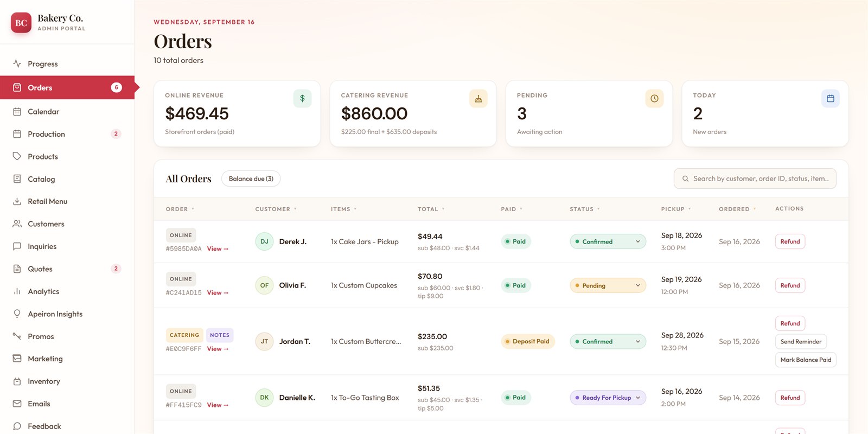Refund Derek J.'s order
Screen dimensions: 868x434
pos(790,241)
